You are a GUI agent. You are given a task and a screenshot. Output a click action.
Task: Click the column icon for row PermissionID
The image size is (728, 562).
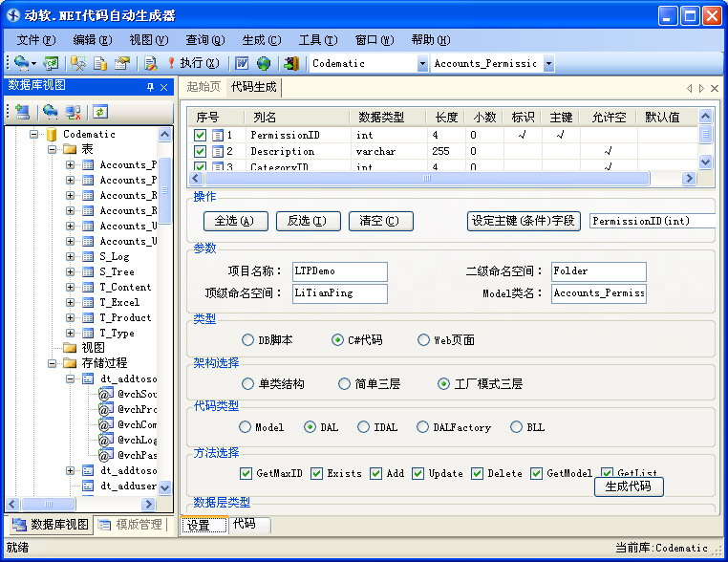[x=218, y=135]
